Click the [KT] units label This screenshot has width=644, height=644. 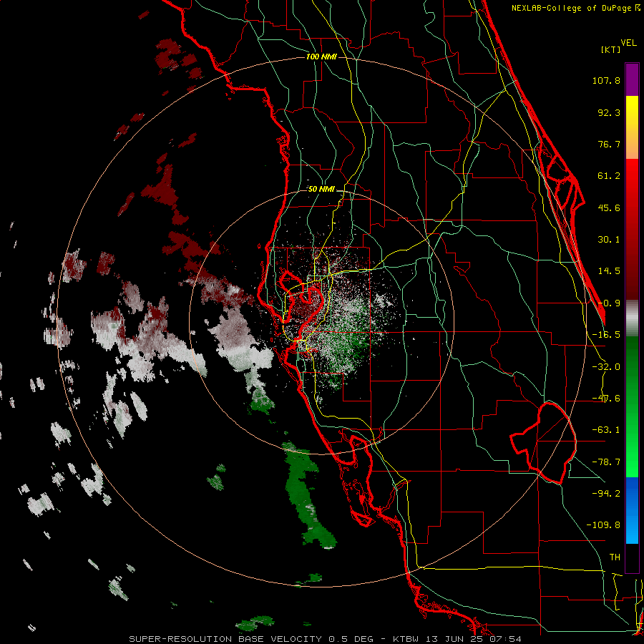pos(610,49)
